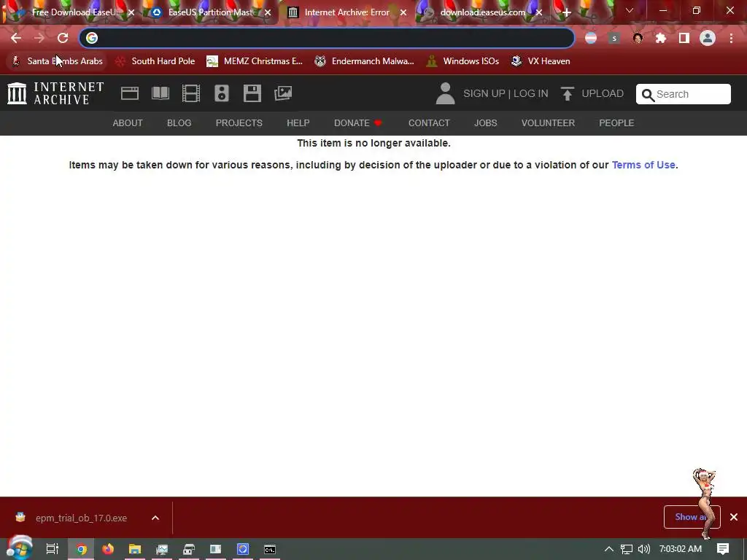The image size is (747, 560).
Task: Open the HELP menu link
Action: tap(298, 122)
